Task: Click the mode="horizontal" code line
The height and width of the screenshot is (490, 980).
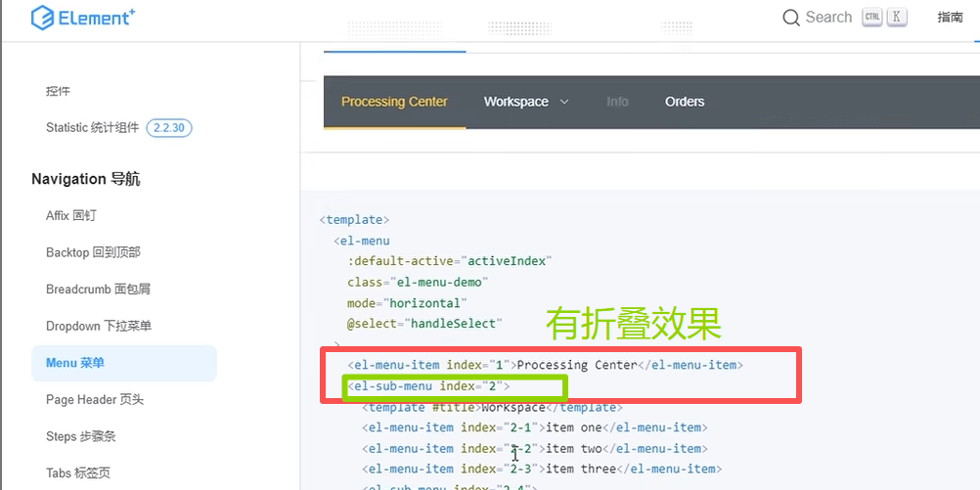Action: pyautogui.click(x=408, y=303)
